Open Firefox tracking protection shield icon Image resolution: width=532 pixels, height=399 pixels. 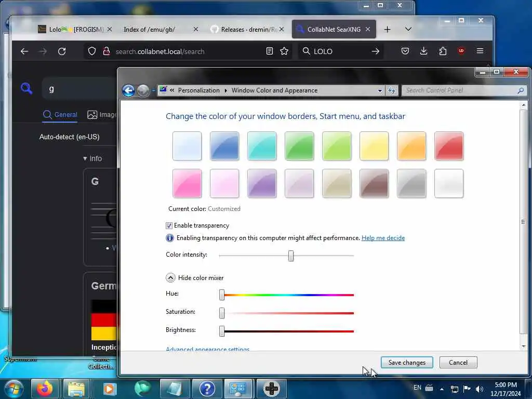coord(92,51)
